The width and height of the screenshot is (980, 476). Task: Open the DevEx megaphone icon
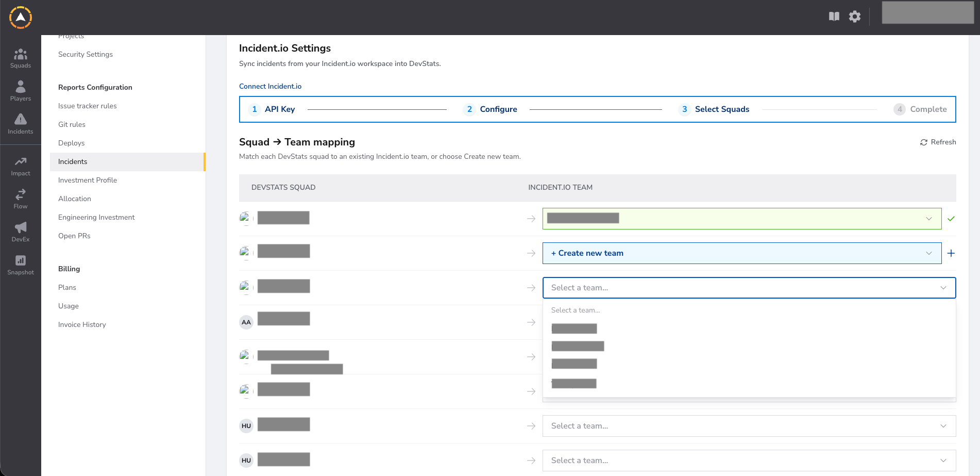click(21, 227)
